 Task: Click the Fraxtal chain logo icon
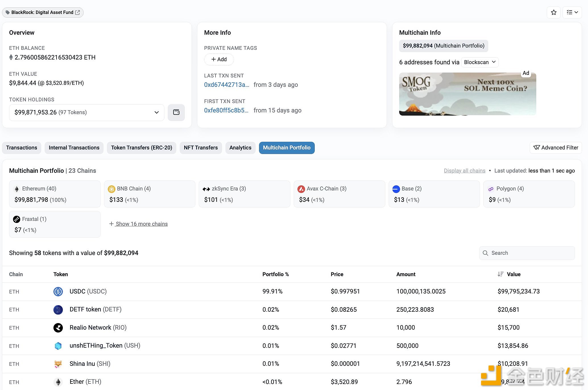[16, 219]
